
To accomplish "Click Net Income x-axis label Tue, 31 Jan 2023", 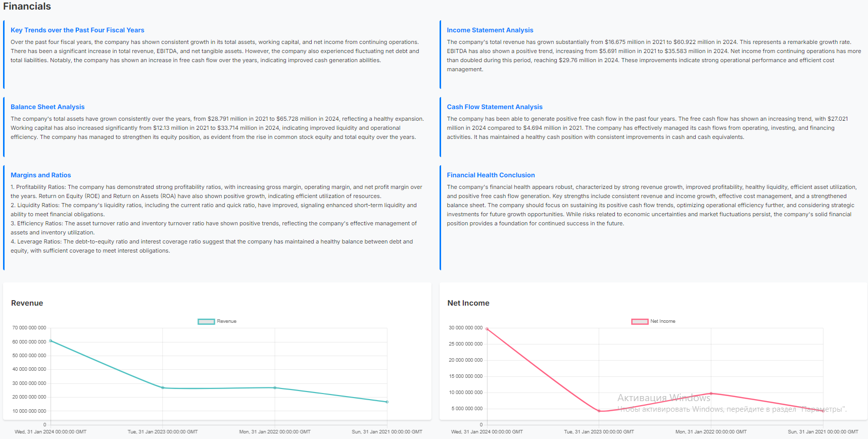I will 599,432.
